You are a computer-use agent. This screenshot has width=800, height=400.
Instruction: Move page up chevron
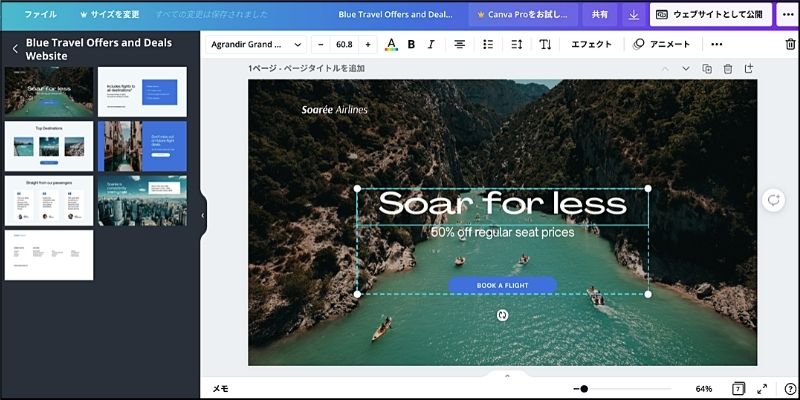point(665,68)
